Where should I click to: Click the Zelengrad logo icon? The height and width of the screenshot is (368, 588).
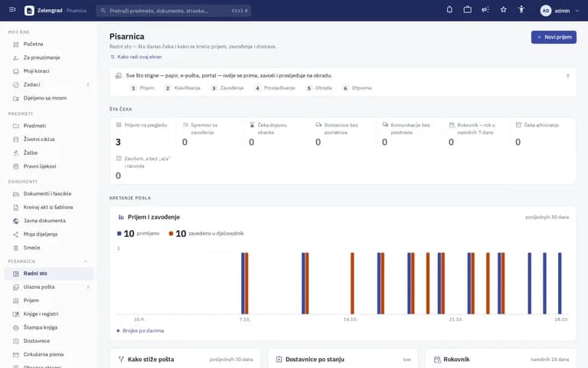[29, 11]
